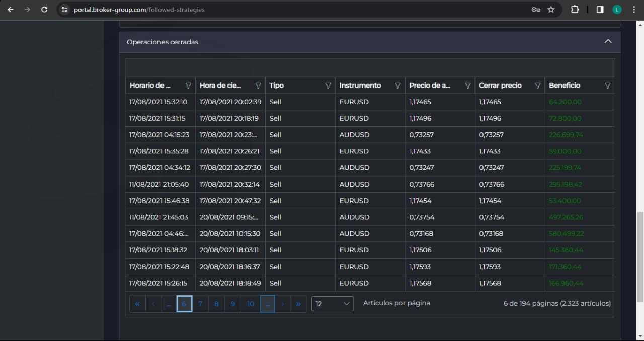Jump to the first page of results
The image size is (644, 341).
[137, 304]
